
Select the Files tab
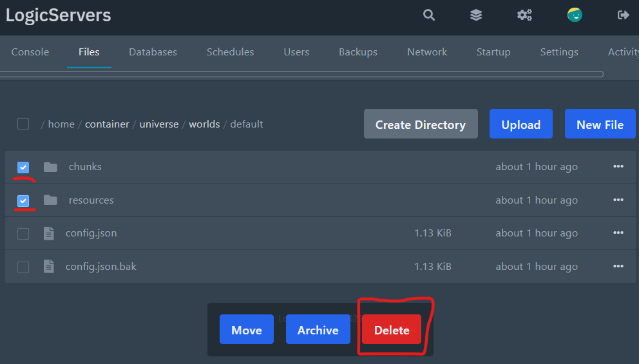[x=89, y=52]
